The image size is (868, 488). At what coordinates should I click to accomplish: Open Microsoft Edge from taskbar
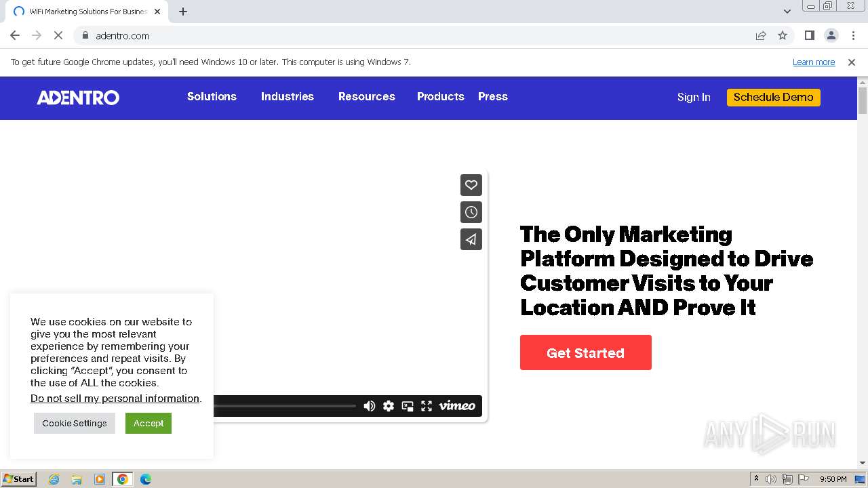(x=146, y=479)
